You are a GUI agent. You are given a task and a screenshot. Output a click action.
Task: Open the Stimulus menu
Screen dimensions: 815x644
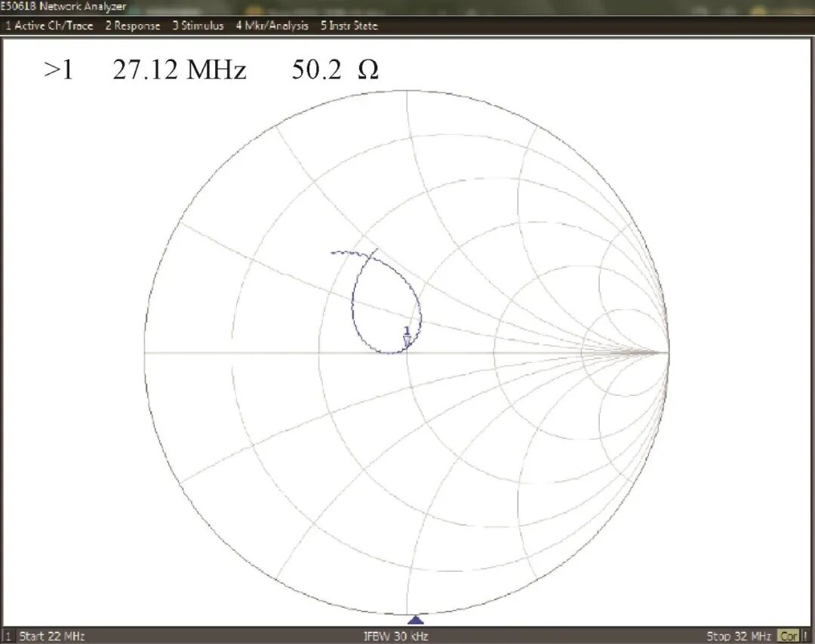coord(198,26)
